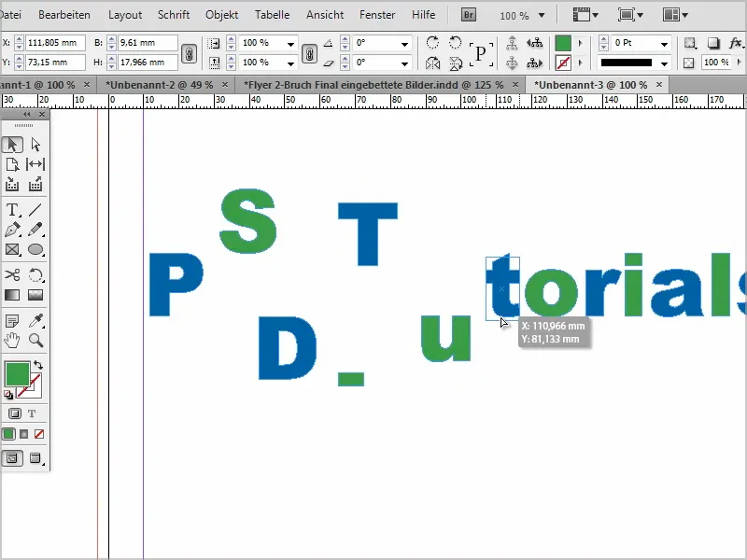The height and width of the screenshot is (560, 747).
Task: Apply color using the green square
Action: [x=8, y=434]
